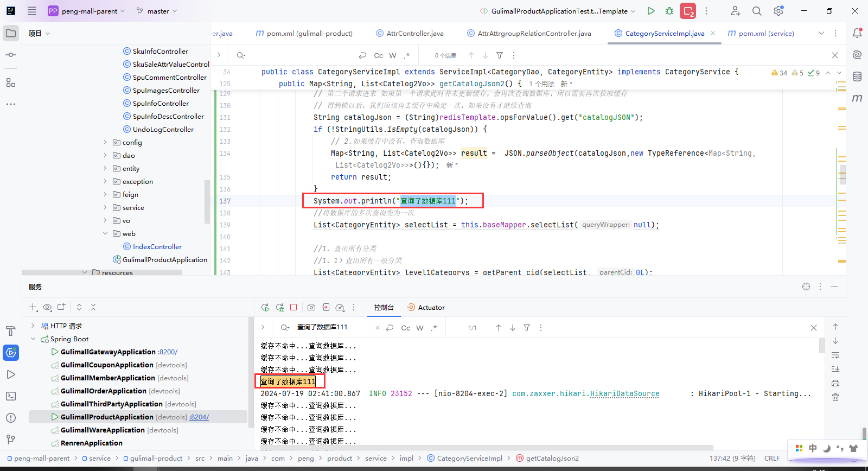This screenshot has width=868, height=471.
Task: Print the console output
Action: click(835, 383)
